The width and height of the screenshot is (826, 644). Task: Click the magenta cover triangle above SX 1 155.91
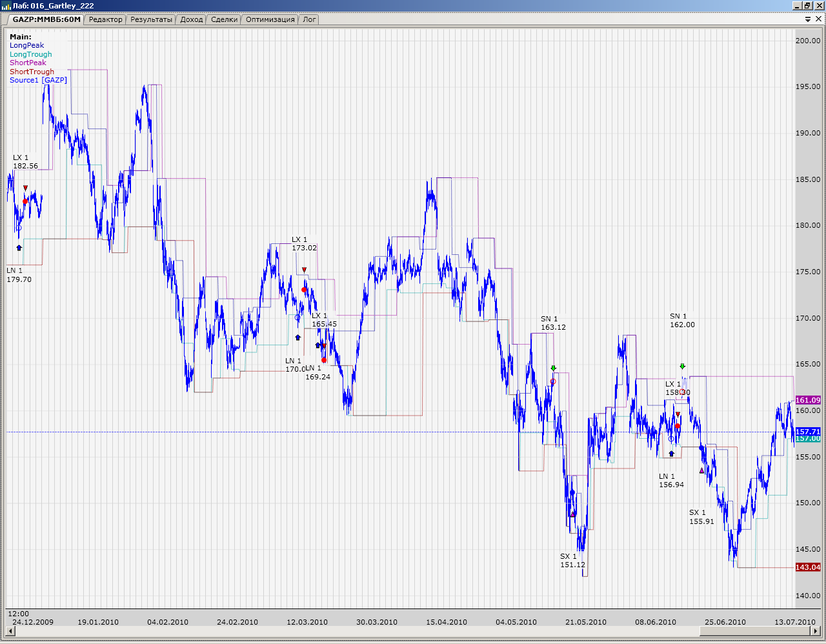701,470
